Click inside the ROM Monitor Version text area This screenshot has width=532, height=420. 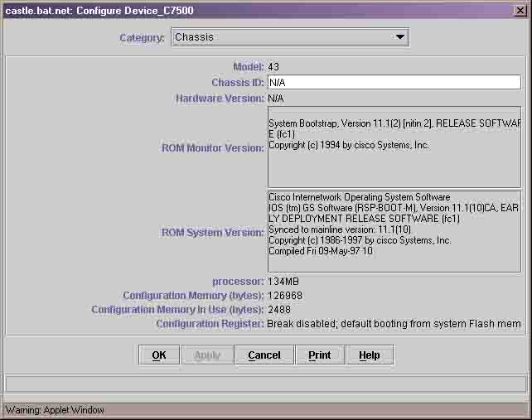click(x=394, y=147)
